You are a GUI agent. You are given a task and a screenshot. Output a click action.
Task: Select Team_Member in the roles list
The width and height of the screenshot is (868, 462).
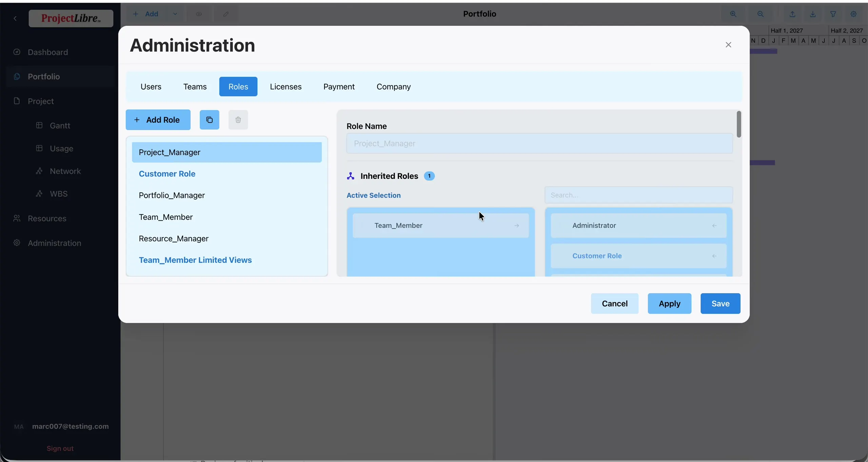click(x=227, y=217)
